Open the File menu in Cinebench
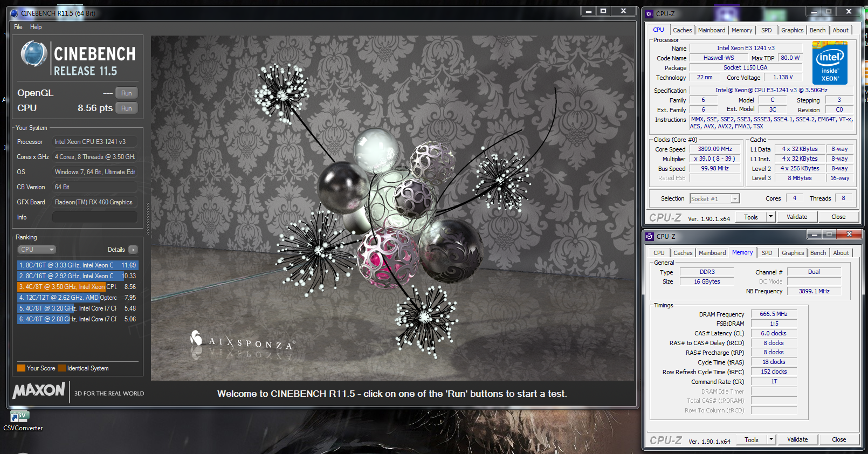 point(18,27)
